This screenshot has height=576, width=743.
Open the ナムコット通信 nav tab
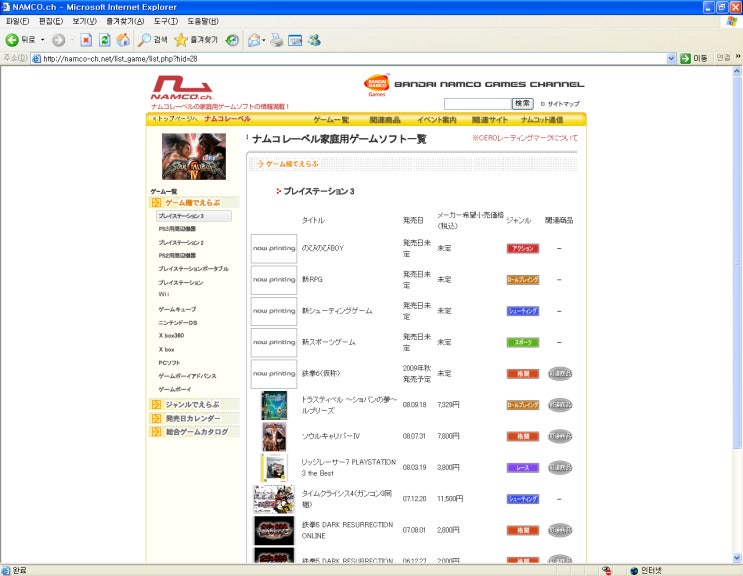coord(542,120)
